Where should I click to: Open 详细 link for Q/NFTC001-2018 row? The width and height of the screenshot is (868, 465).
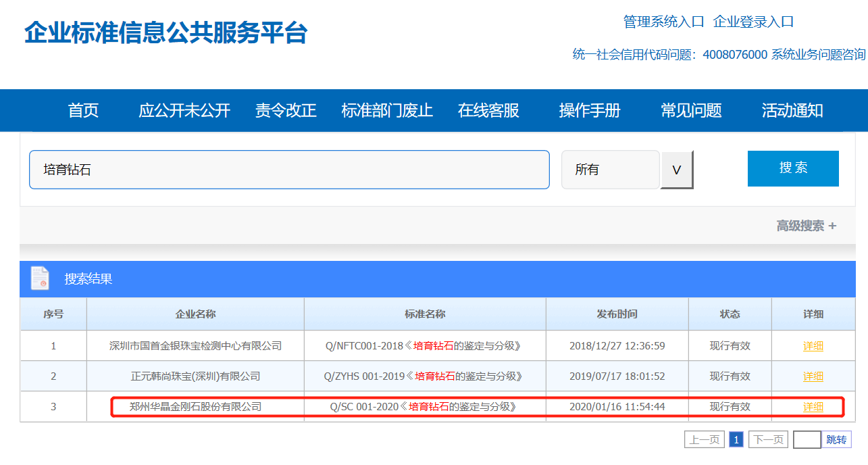[x=813, y=345]
